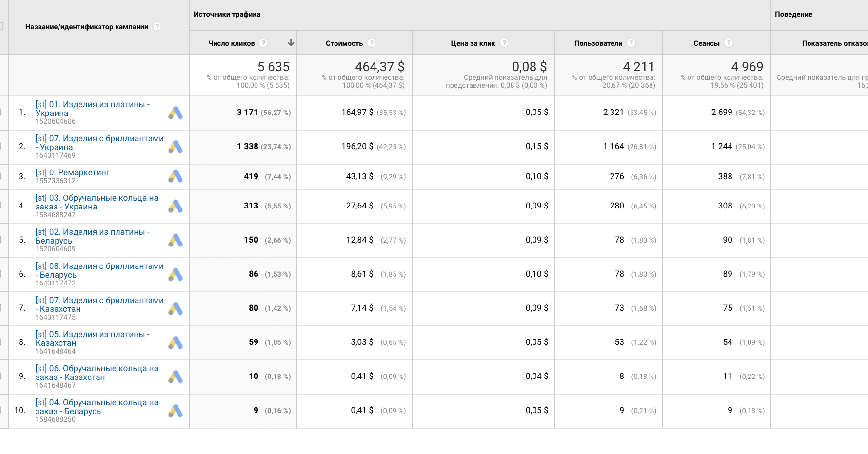Sort table by Сеансы column header
868x454 pixels.
706,43
